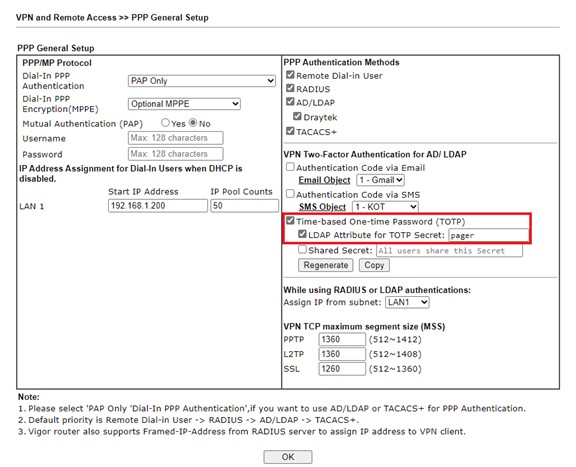
Task: Click the 'VPN and Remote Access >> PPP General Setup' breadcrumb
Action: coord(112,17)
